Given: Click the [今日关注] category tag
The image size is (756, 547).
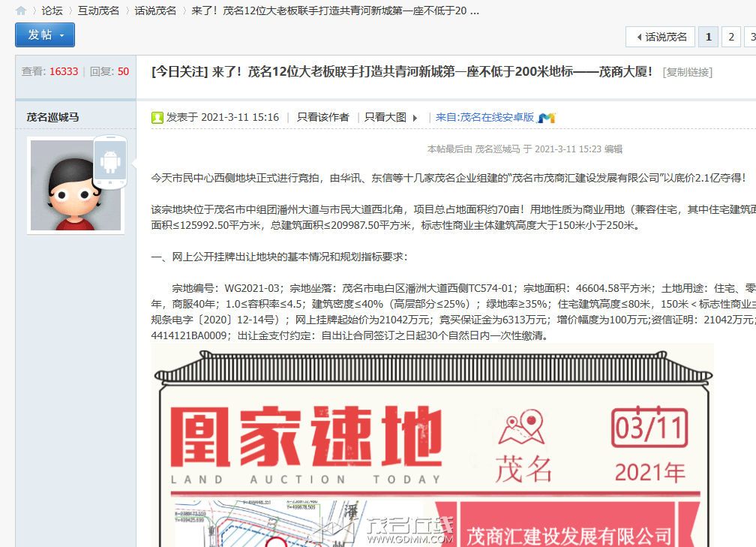Looking at the screenshot, I should coord(178,72).
